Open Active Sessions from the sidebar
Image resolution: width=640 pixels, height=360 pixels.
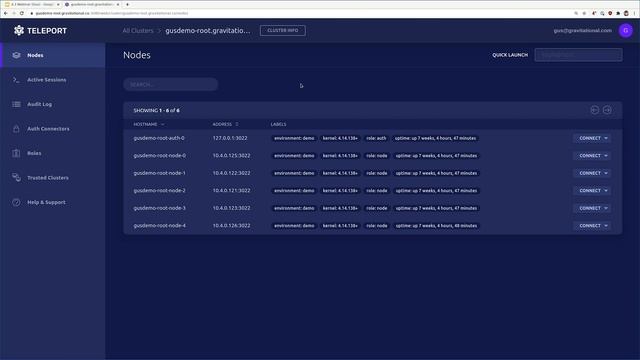53,80
